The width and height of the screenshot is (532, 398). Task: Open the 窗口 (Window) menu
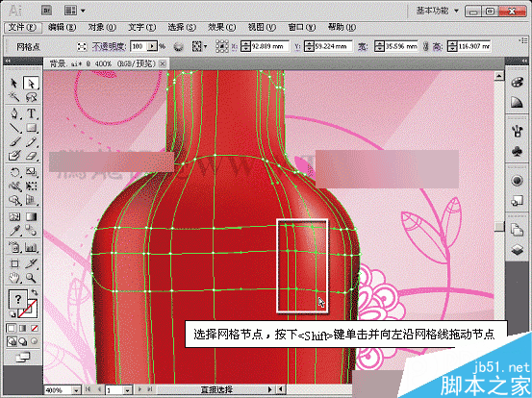coord(302,27)
